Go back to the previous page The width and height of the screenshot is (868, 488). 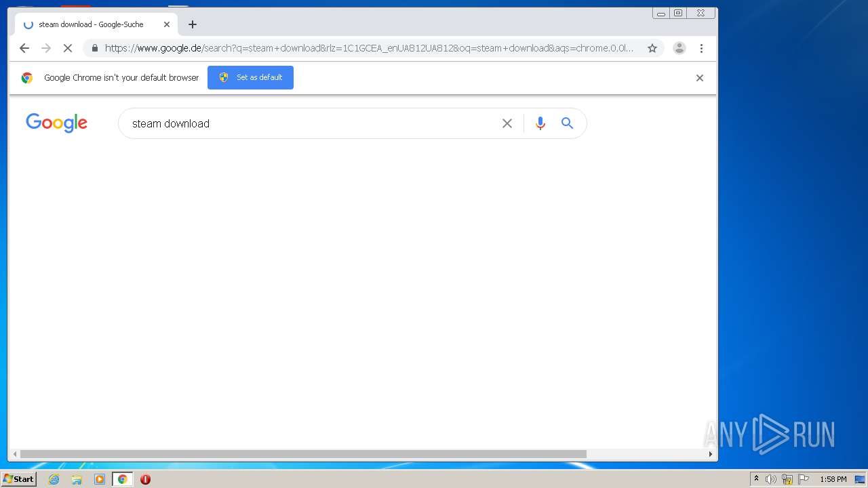pos(24,48)
